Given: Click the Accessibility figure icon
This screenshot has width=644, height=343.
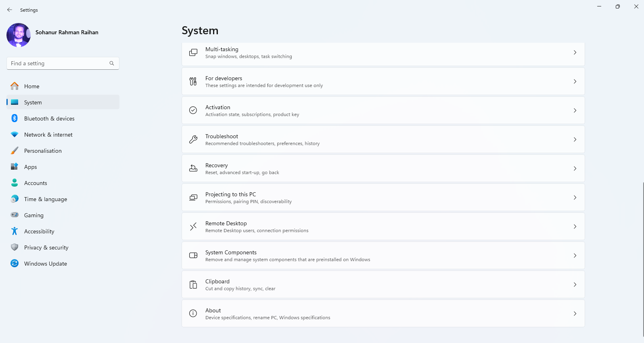Looking at the screenshot, I should (15, 231).
